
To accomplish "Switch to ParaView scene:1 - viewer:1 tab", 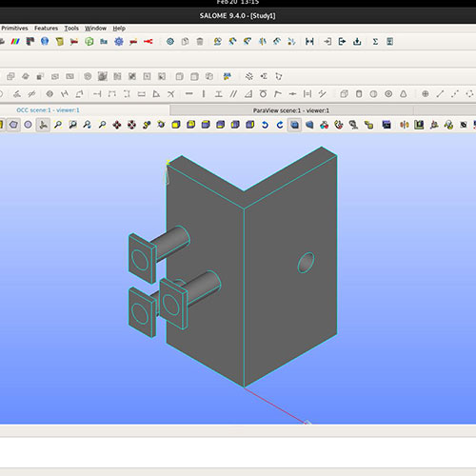I will point(291,110).
